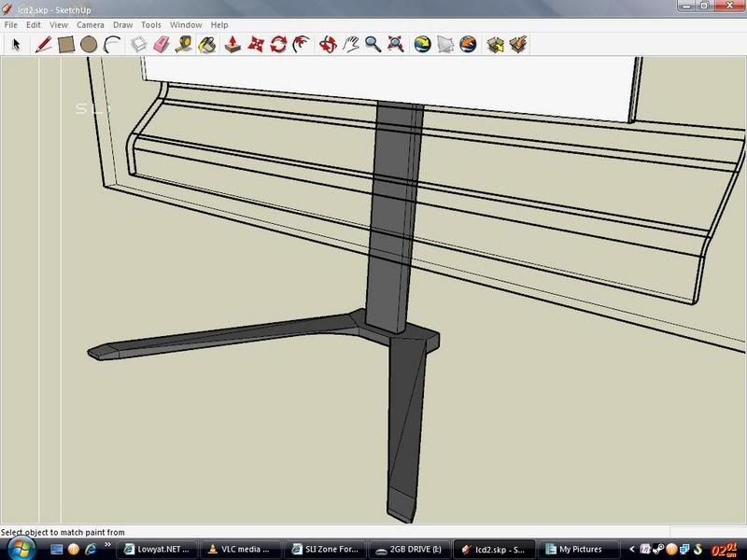Pick the Tape Measure tool
The image size is (747, 560).
pyautogui.click(x=185, y=44)
